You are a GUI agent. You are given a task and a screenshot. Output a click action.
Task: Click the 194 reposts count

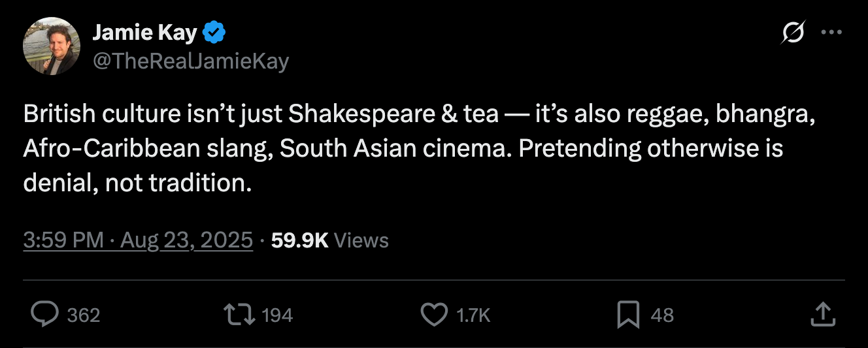tap(277, 316)
